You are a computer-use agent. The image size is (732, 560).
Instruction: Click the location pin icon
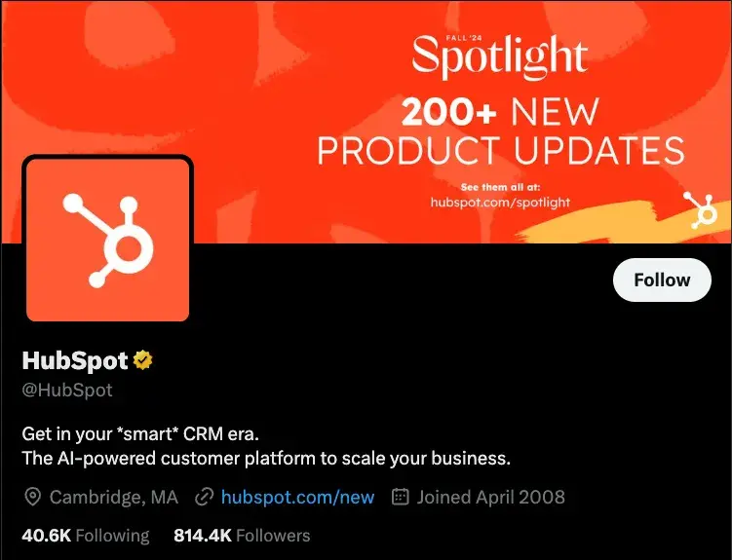33,497
